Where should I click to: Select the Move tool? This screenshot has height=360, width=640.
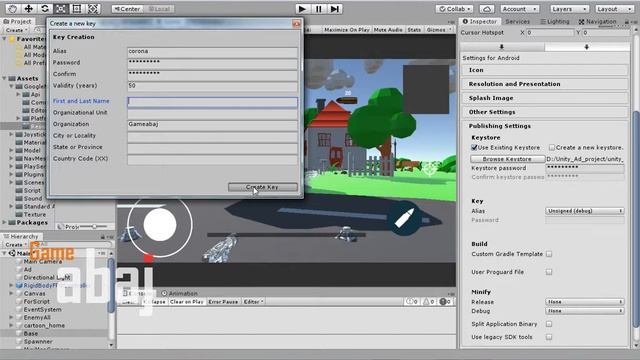29,9
